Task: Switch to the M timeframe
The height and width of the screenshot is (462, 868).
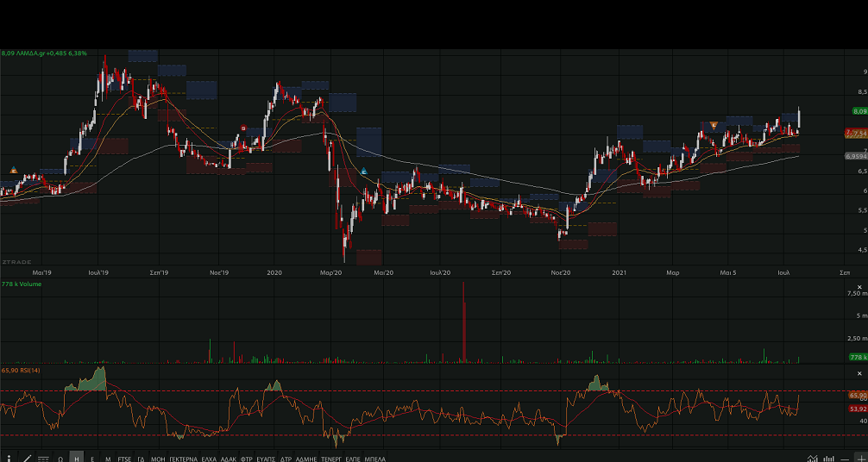Action: [x=108, y=459]
